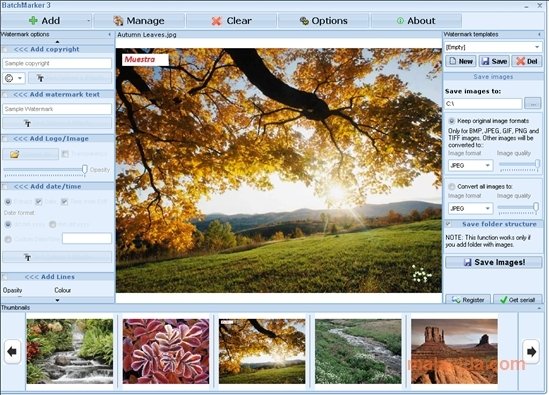This screenshot has height=395, width=549.
Task: Click the browse ... button beside C:\
Action: tap(533, 104)
